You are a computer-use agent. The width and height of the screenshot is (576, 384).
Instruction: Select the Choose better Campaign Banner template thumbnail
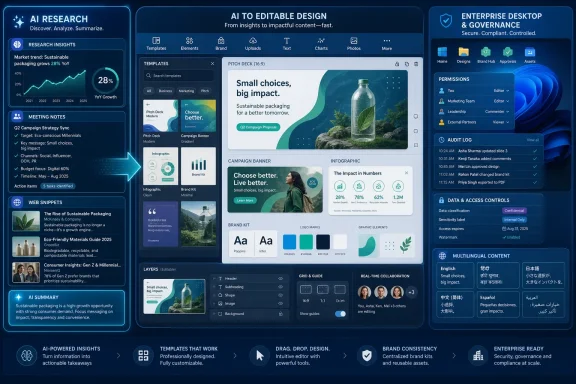pyautogui.click(x=198, y=116)
